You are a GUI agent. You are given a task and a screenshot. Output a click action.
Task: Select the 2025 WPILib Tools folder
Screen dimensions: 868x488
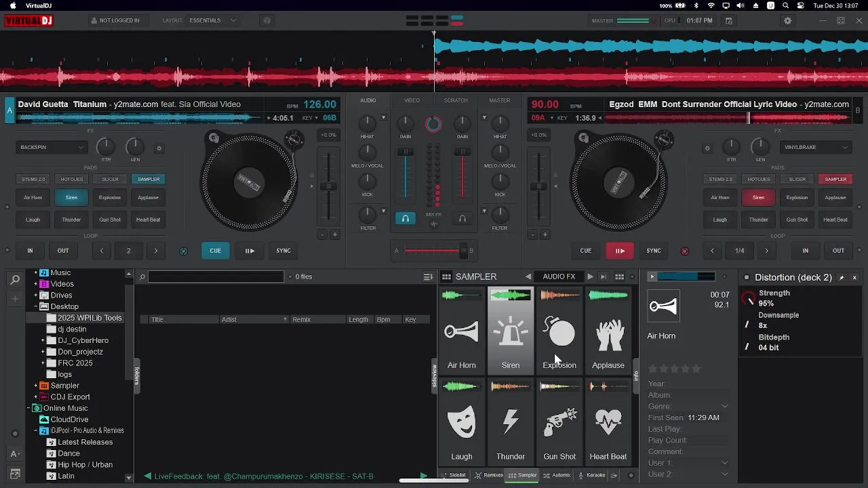(90, 318)
